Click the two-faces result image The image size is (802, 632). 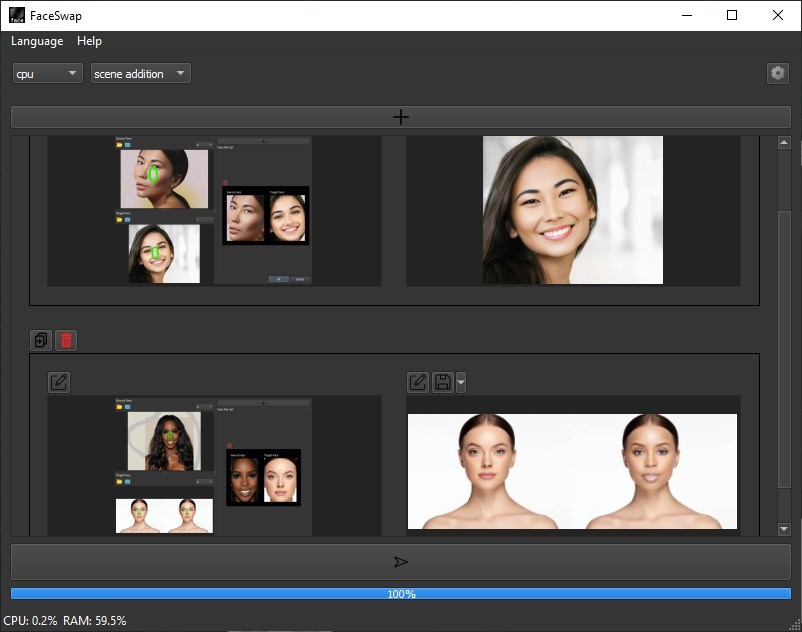coord(572,471)
